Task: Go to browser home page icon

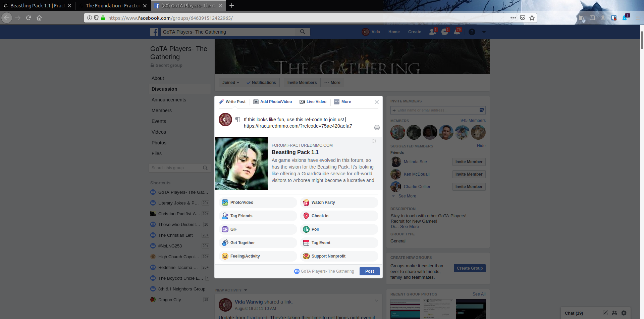Action: 39,18
